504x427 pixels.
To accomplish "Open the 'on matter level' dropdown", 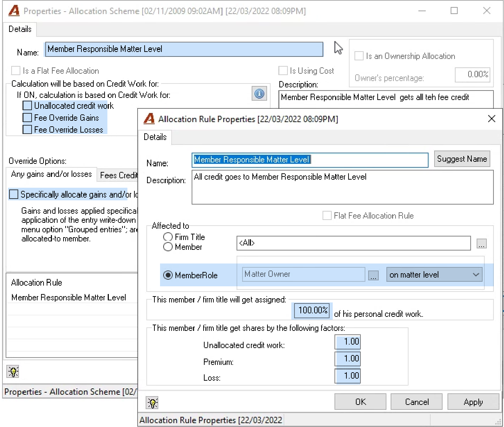I will [434, 275].
